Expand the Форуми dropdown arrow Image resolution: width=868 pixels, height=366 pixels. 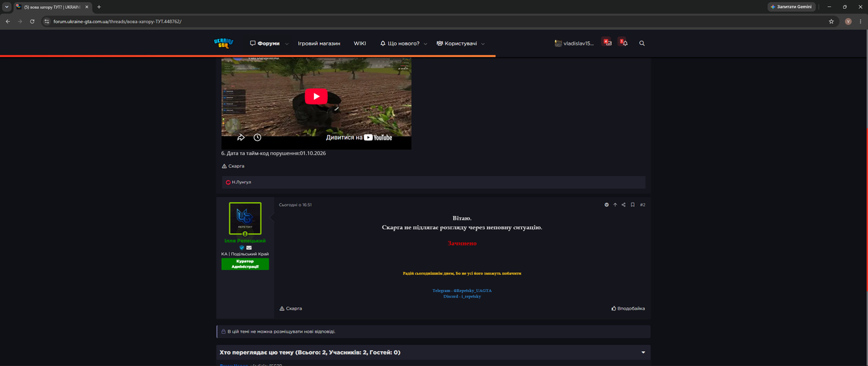pyautogui.click(x=287, y=43)
